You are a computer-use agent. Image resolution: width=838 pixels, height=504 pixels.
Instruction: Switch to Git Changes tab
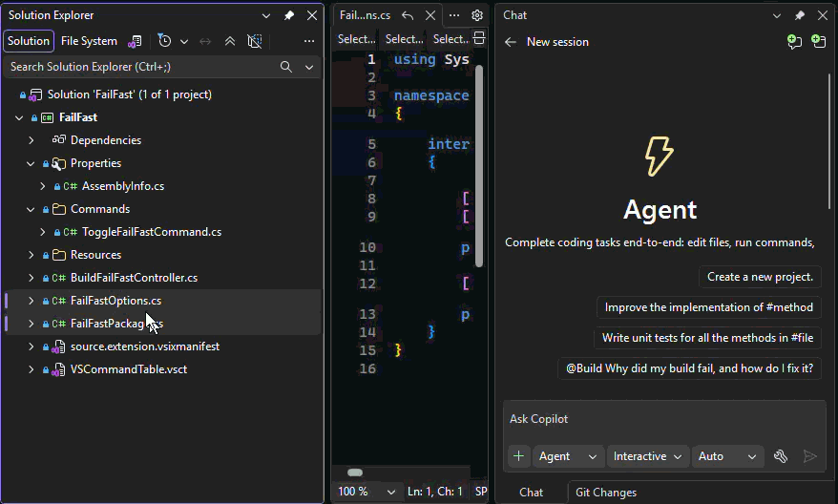(x=605, y=493)
